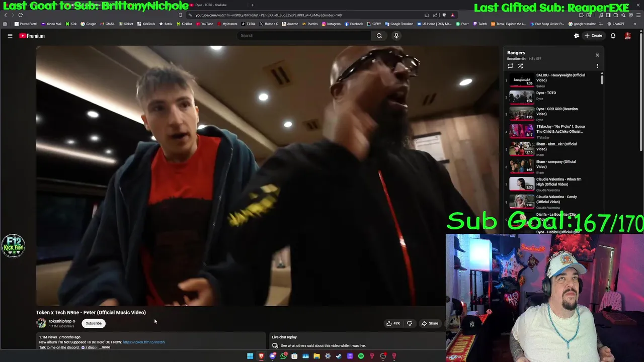
Task: Open the Yahoo Mail bookmark
Action: (51, 24)
